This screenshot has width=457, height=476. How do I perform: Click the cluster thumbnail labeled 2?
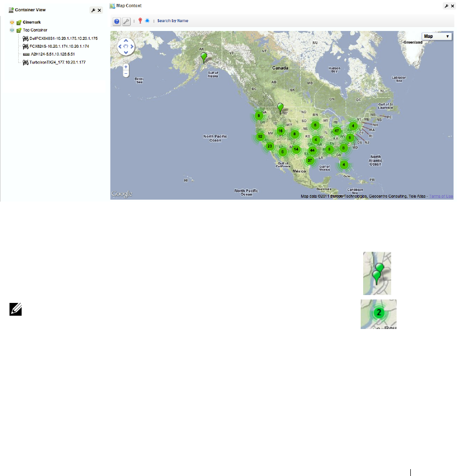coord(378,314)
